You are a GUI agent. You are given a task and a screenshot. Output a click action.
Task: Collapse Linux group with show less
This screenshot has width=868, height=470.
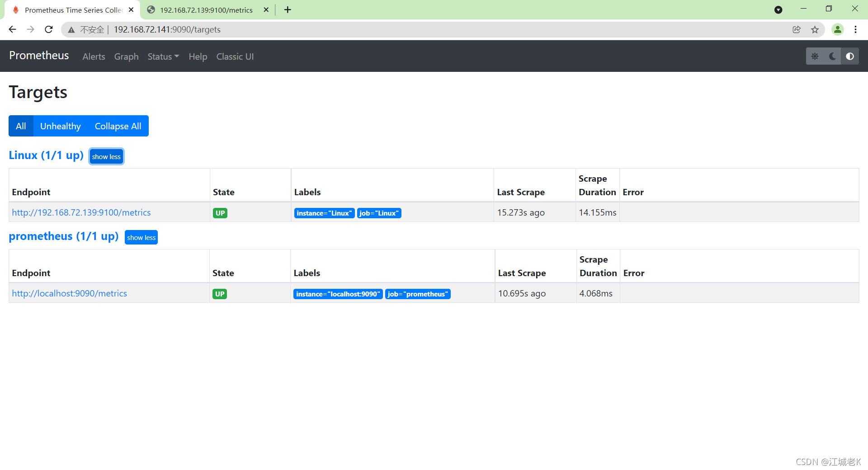tap(106, 156)
